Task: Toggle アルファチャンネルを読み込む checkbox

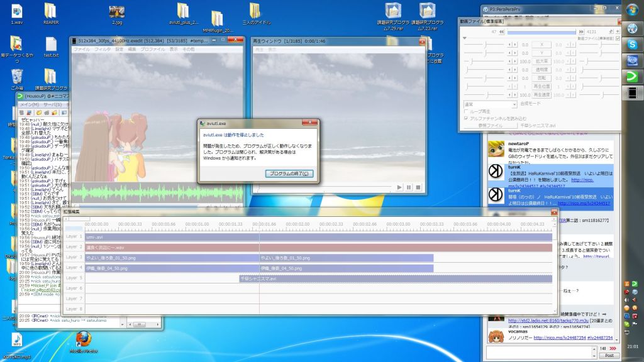Action: coord(466,118)
